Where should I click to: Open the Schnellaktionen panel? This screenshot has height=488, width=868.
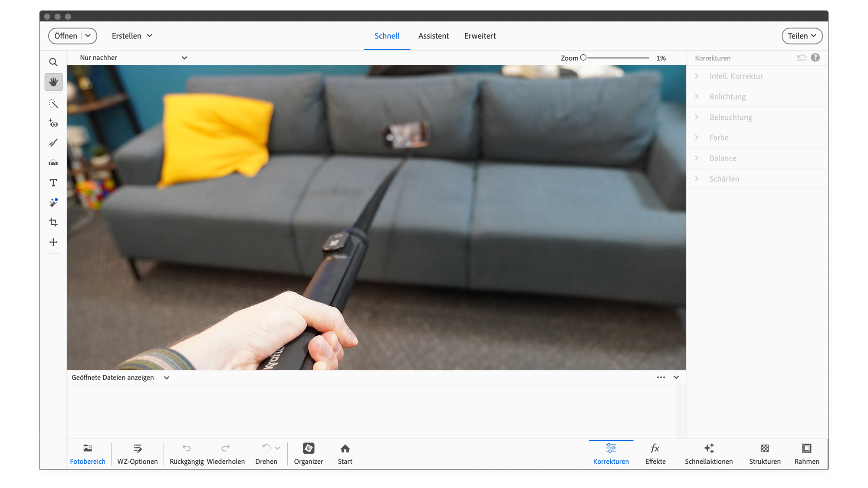(709, 454)
